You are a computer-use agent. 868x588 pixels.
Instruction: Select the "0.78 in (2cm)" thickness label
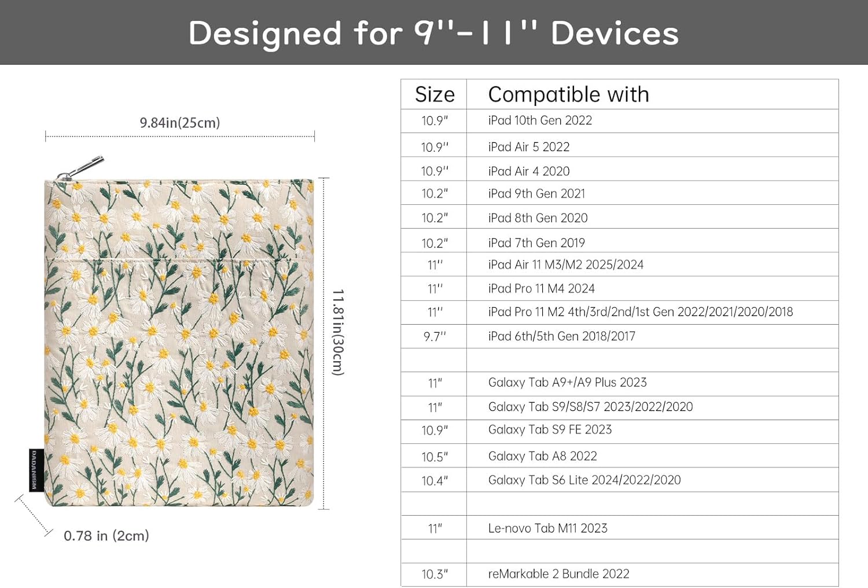coord(106,535)
